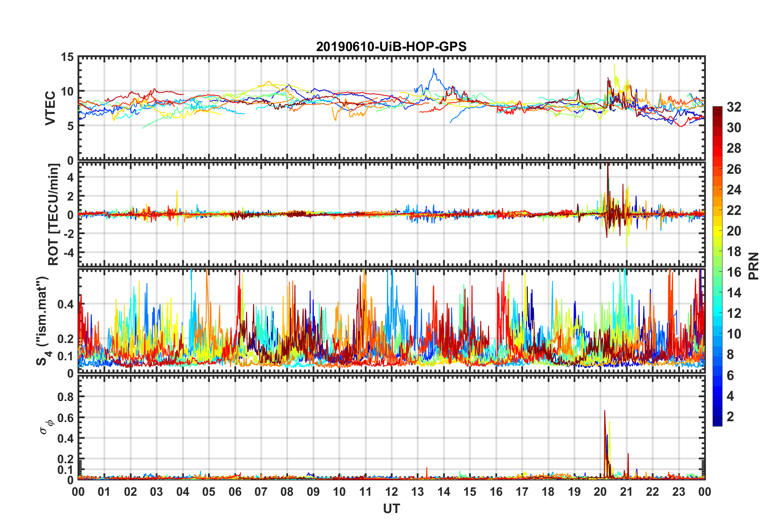
Task: Select hour label 12 on UT axis
Action: point(391,492)
